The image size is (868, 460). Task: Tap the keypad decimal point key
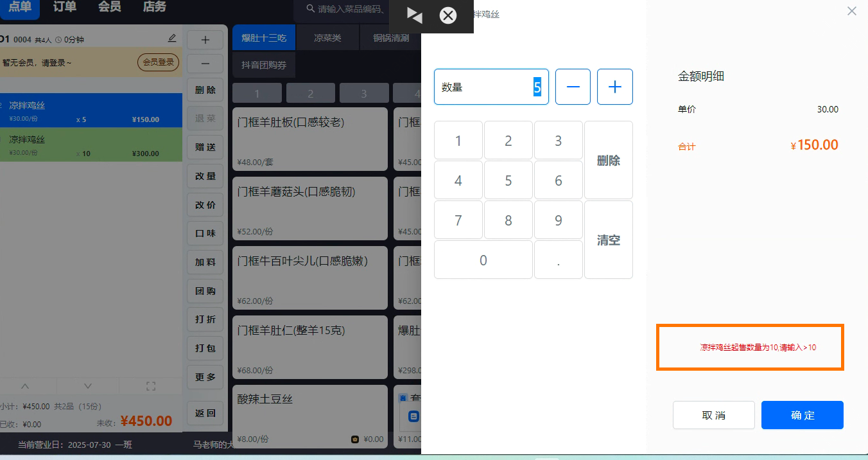tap(559, 260)
